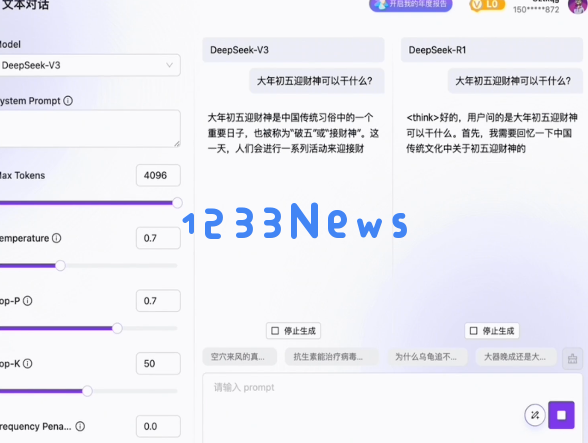Edit the Max Tokens value 4096
The height and width of the screenshot is (443, 588).
158,175
